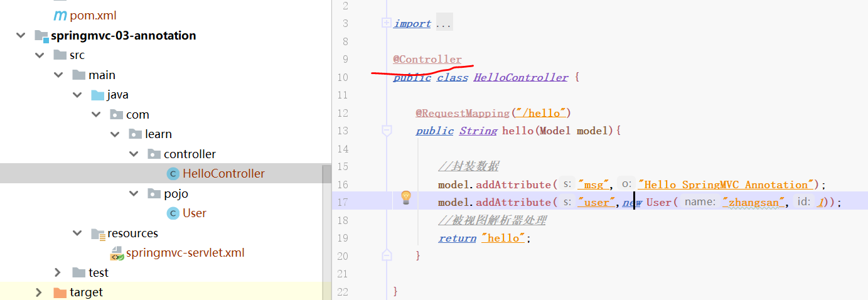Image resolution: width=868 pixels, height=300 pixels.
Task: Collapse the resources folder chevron
Action: [78, 233]
